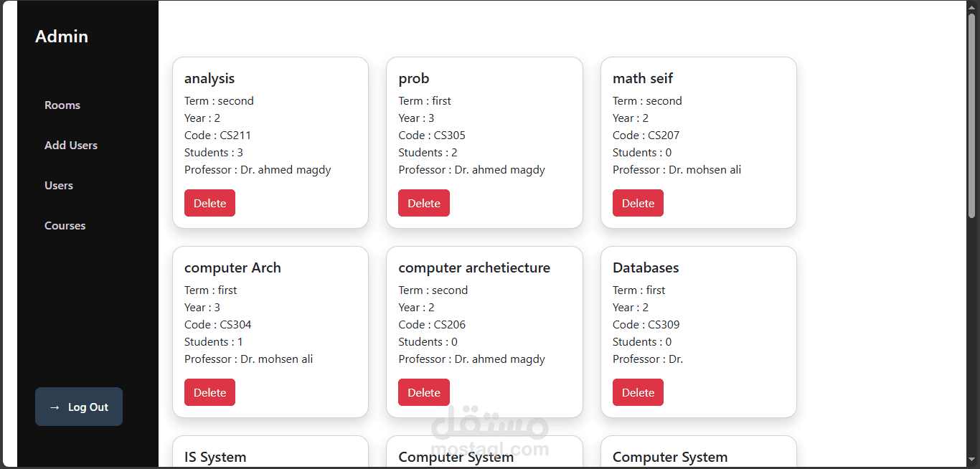Click the scrollbar up arrow
Screen dimensions: 980x469
coord(972,6)
